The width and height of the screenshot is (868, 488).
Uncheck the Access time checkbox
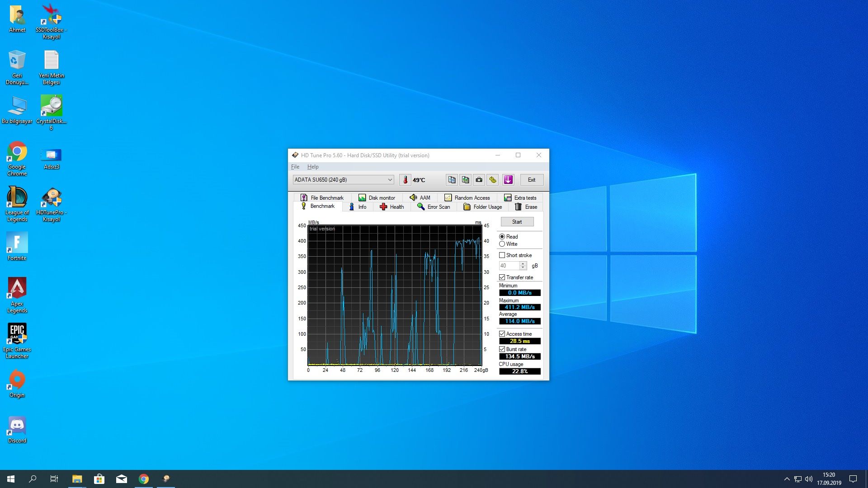coord(502,334)
